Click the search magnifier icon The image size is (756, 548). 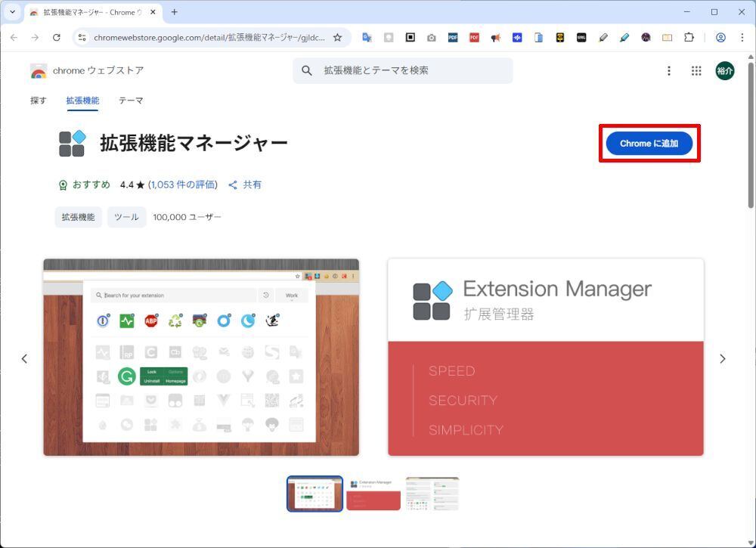point(307,70)
